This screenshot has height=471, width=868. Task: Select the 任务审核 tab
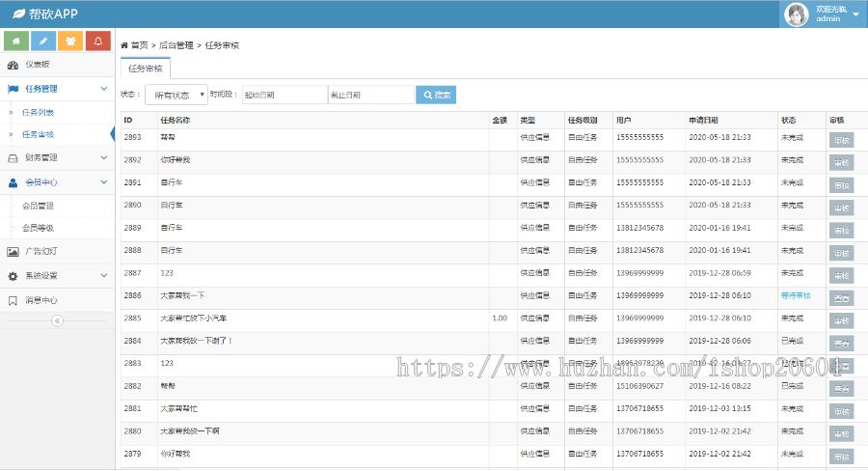pyautogui.click(x=145, y=69)
